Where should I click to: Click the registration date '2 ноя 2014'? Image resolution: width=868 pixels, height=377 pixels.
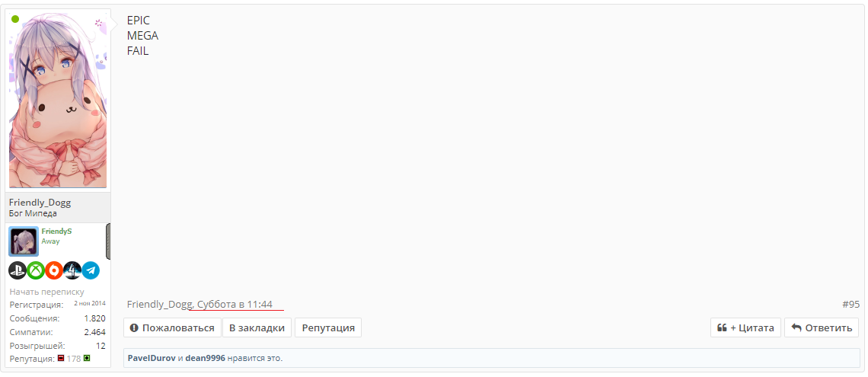pos(90,303)
